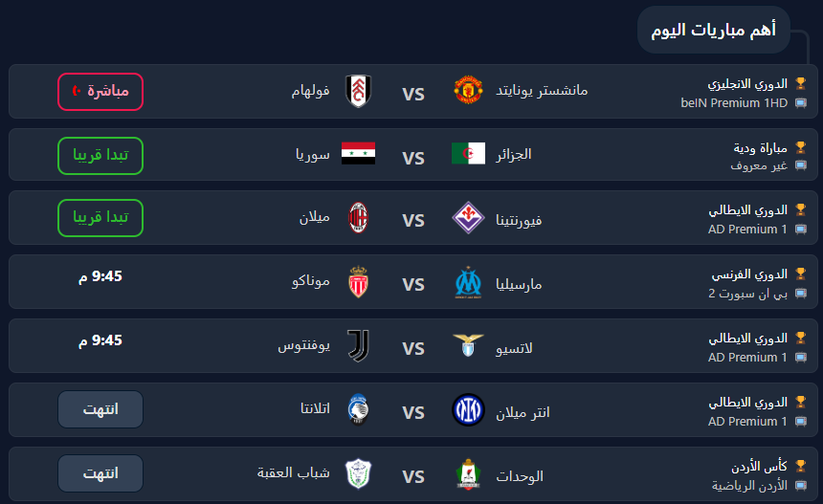The width and height of the screenshot is (823, 504).
Task: Select the Algeria flag icon
Action: coord(468,154)
